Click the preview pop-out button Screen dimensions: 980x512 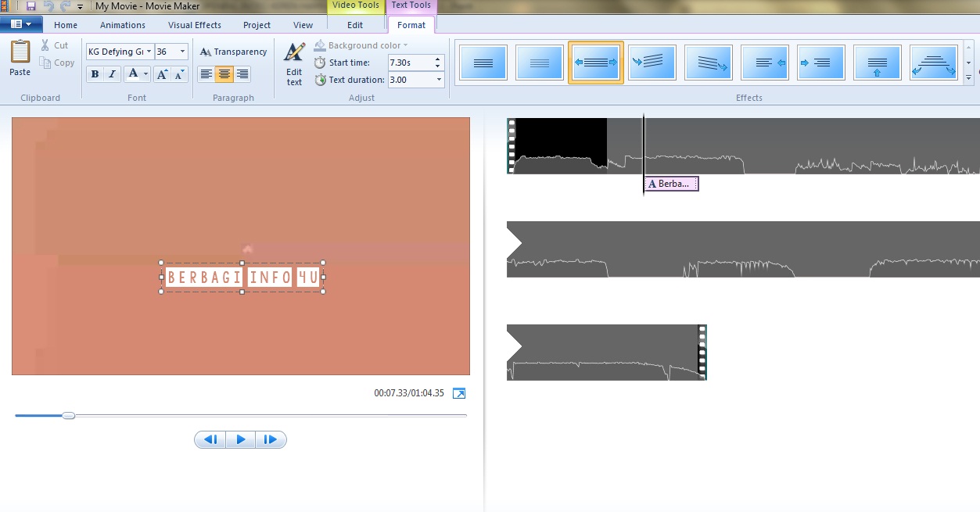point(459,393)
